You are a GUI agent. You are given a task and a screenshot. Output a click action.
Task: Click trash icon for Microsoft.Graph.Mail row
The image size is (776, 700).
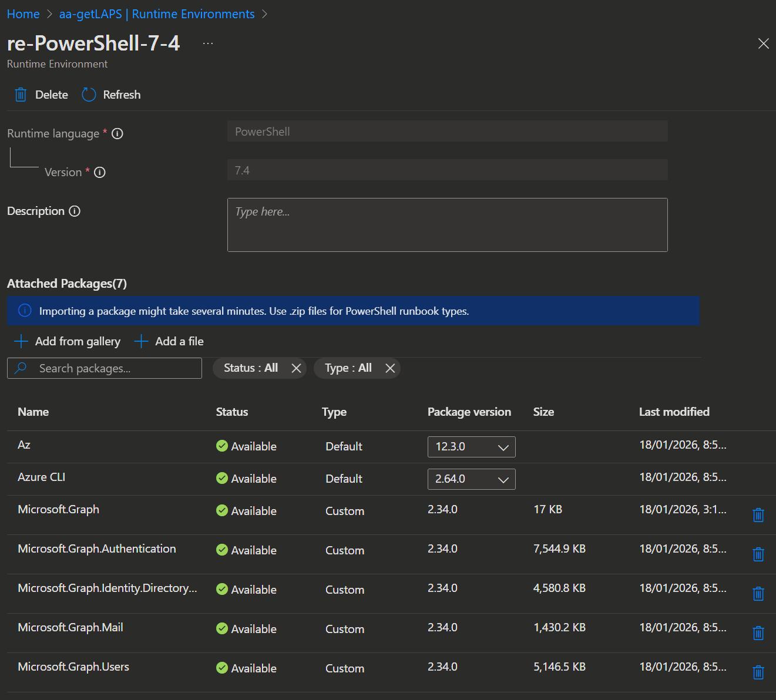coord(758,633)
